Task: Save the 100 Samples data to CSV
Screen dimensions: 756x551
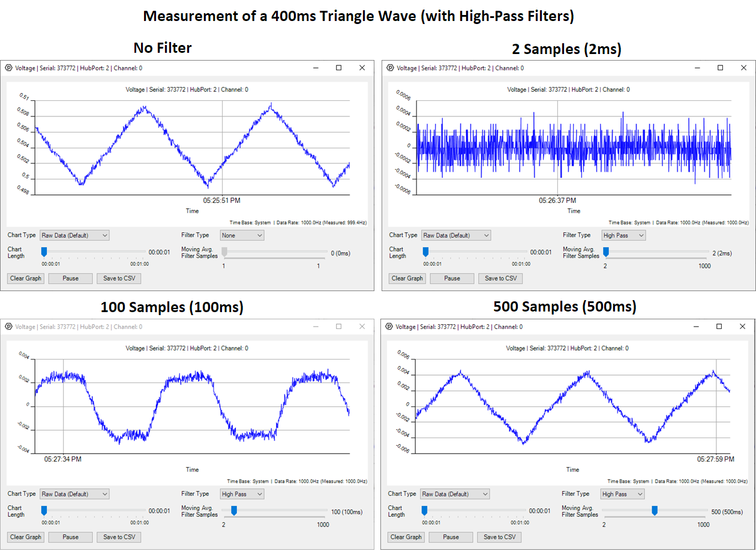Action: coord(118,537)
